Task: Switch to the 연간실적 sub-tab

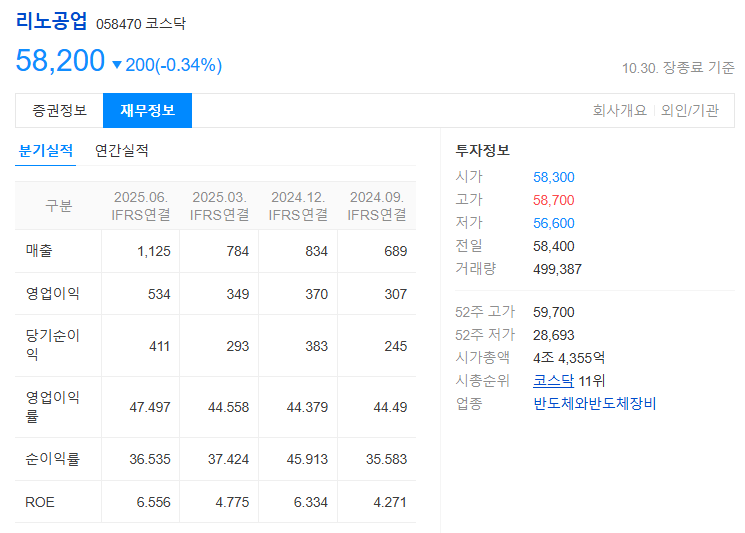Action: [x=122, y=151]
